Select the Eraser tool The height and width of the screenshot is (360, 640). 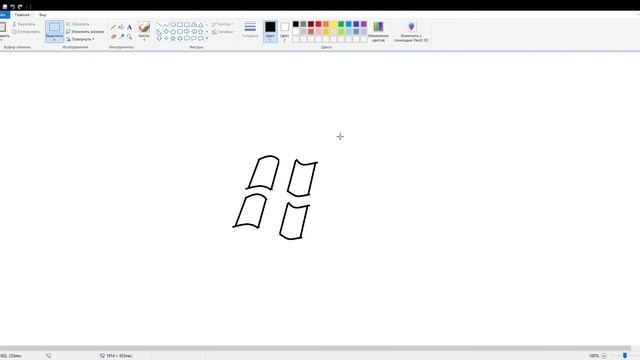(113, 37)
